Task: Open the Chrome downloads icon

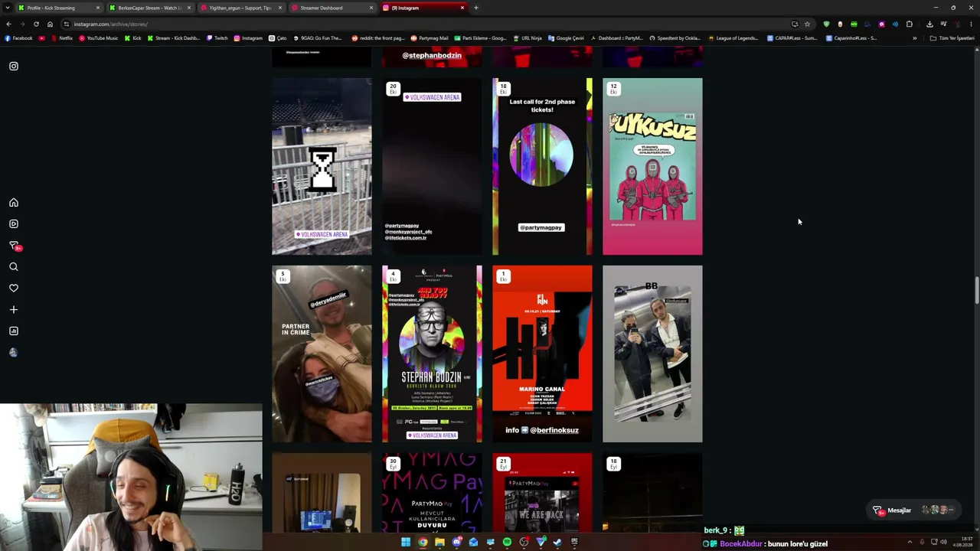Action: point(929,24)
